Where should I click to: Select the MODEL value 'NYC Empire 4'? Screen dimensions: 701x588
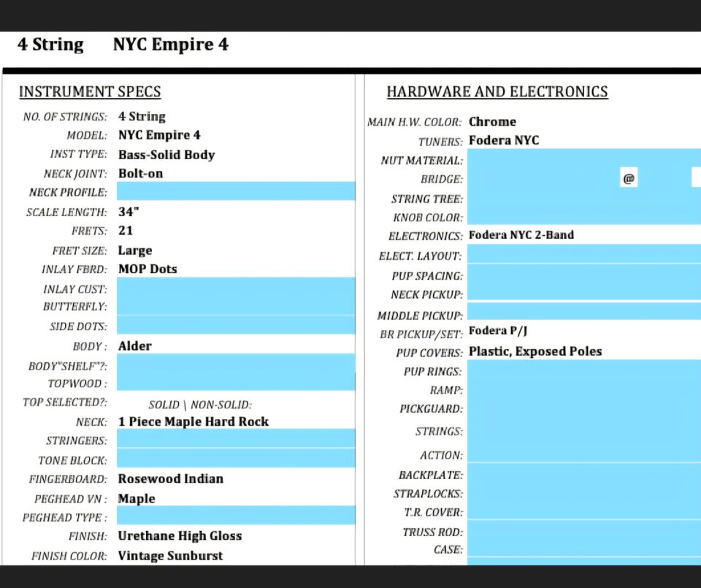tap(159, 135)
